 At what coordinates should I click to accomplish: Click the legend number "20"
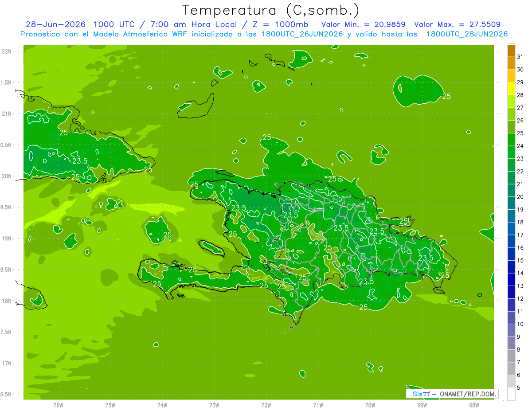[520, 197]
